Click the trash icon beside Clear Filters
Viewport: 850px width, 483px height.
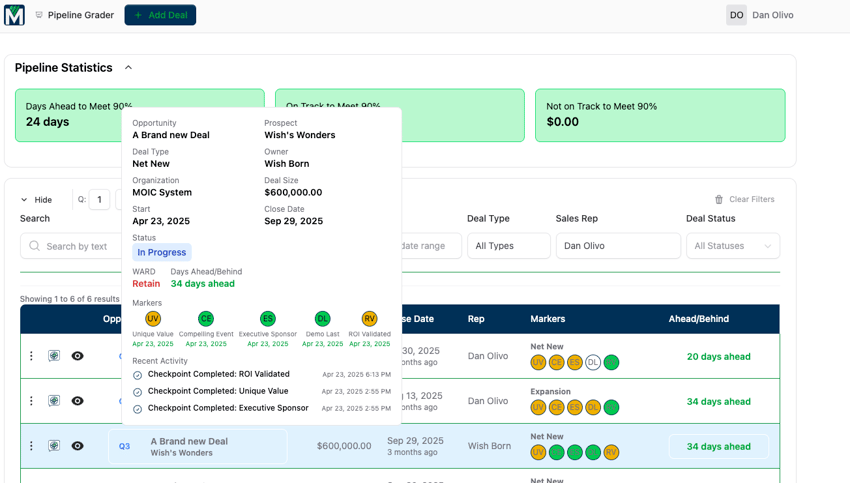719,199
